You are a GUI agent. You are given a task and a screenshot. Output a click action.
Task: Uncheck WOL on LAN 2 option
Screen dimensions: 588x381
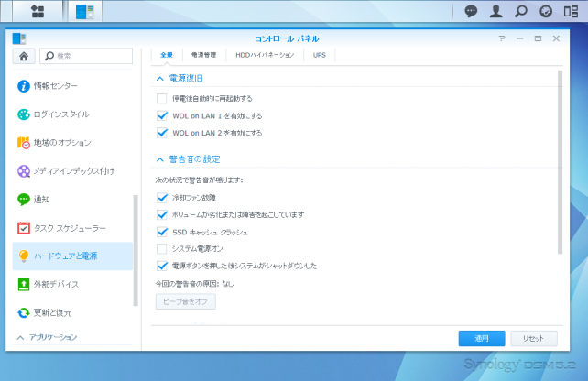coord(162,133)
